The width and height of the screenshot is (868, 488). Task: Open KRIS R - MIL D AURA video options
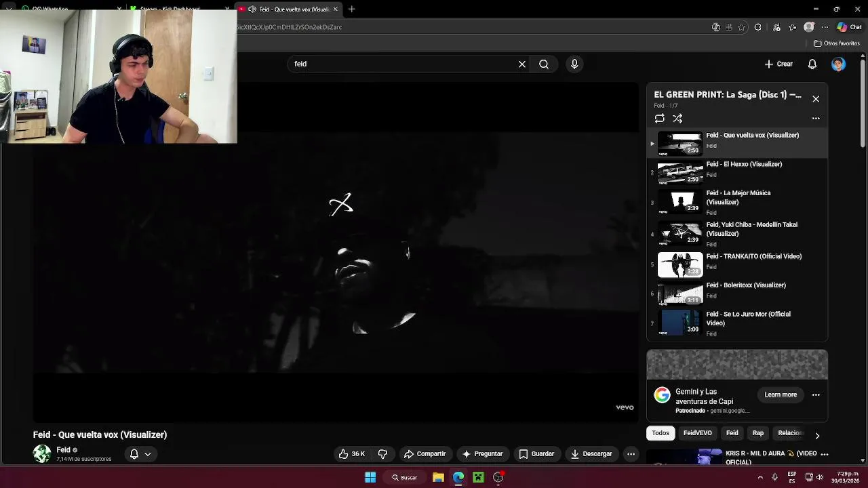coord(825,454)
